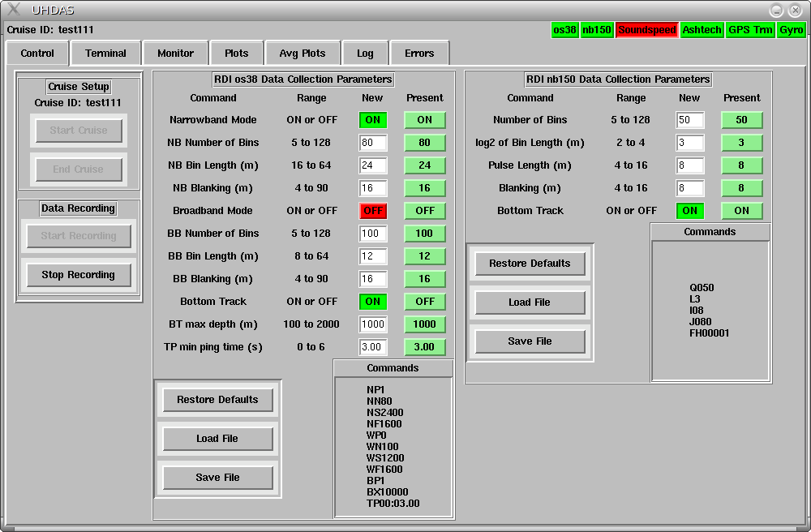Toggle os38 Bottom Track New ON button

(x=373, y=302)
